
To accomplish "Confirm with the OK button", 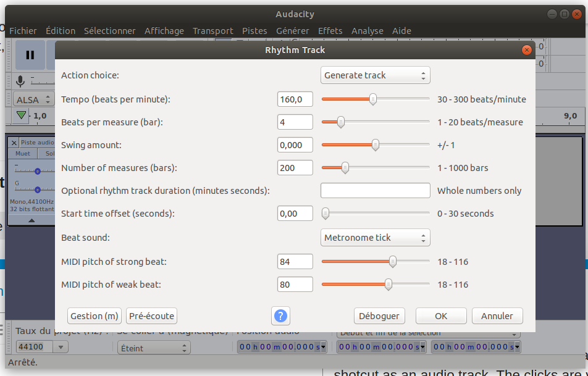I will pos(441,316).
